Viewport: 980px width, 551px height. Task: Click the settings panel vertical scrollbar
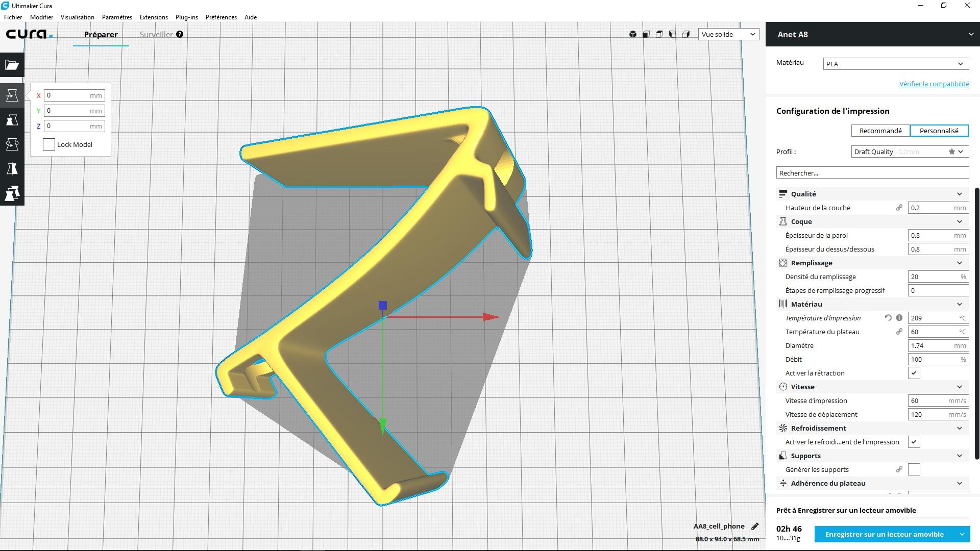click(x=977, y=323)
